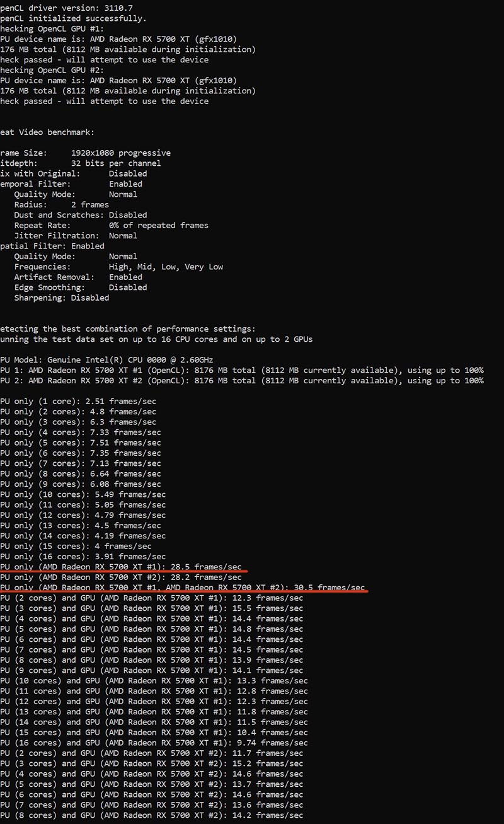Click the 'hecking OpenCL GPU #2:' line
This screenshot has height=824, width=504.
[x=52, y=70]
